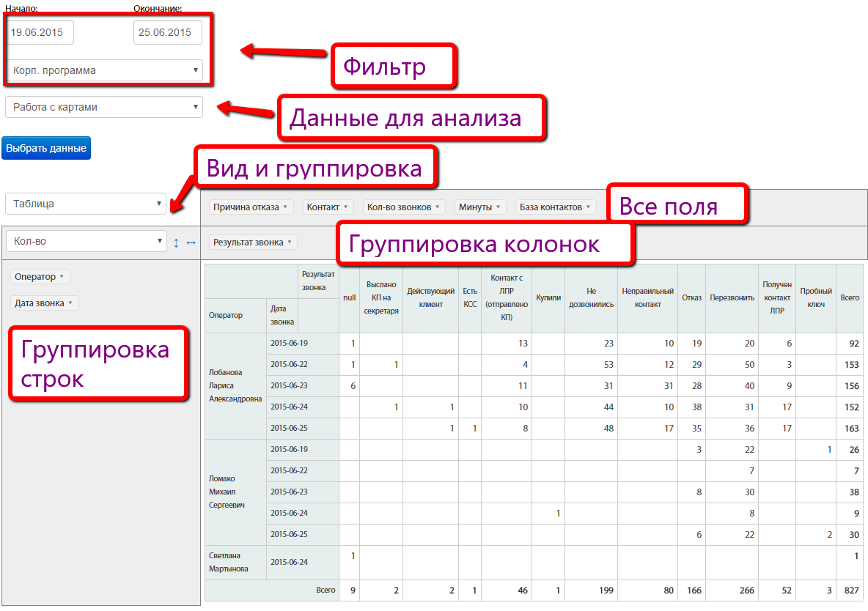Click the horizontal arrow icon near Кол-во selector
The width and height of the screenshot is (868, 611).
pyautogui.click(x=190, y=241)
